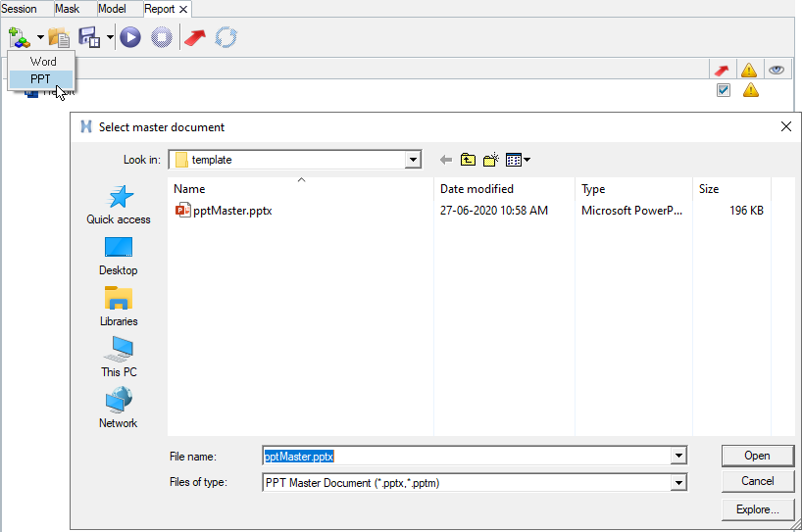
Task: Select the Report tab
Action: [x=160, y=9]
